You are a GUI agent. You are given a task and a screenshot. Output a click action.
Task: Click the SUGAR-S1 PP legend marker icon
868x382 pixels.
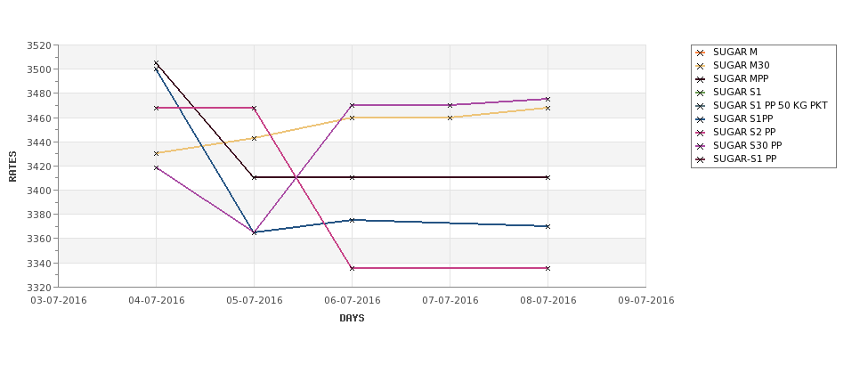point(701,158)
